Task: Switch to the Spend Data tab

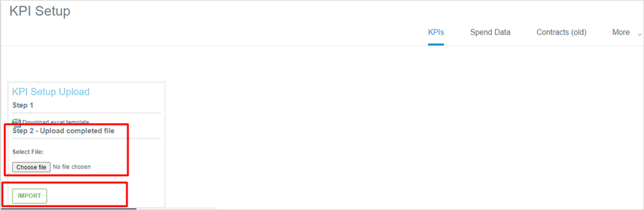Action: pos(490,32)
